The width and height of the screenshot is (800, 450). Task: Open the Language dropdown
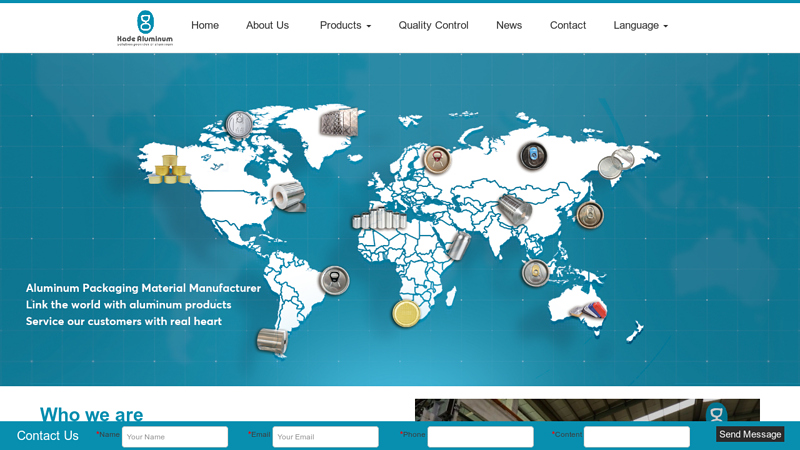click(x=640, y=25)
